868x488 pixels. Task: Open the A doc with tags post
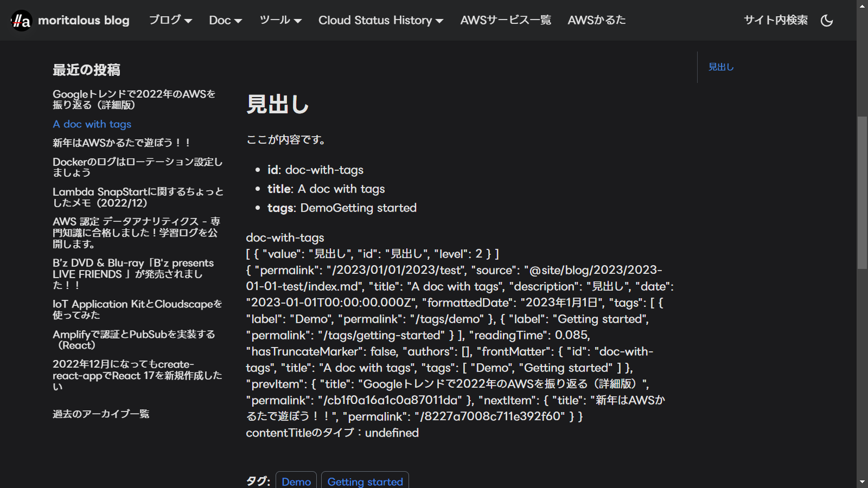point(92,124)
